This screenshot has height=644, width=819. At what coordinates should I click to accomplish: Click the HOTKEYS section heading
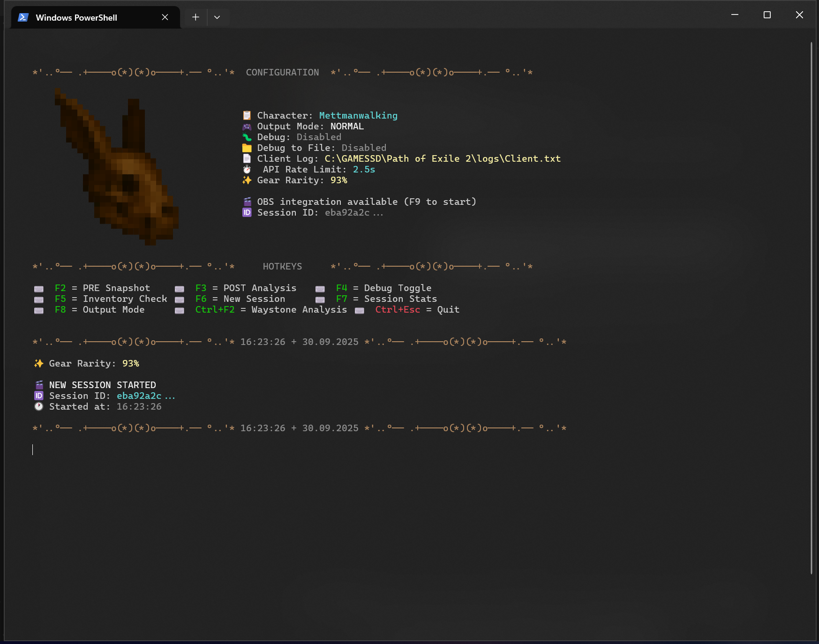(x=282, y=266)
